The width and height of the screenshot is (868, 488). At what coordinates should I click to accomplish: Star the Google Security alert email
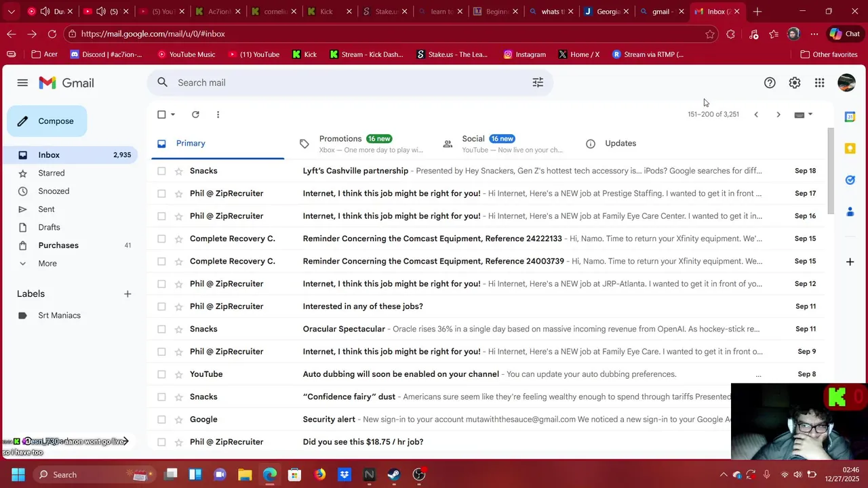pos(179,420)
